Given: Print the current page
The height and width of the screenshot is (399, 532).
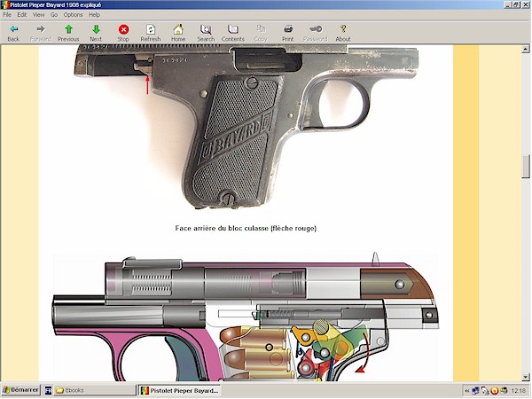Looking at the screenshot, I should 287,33.
